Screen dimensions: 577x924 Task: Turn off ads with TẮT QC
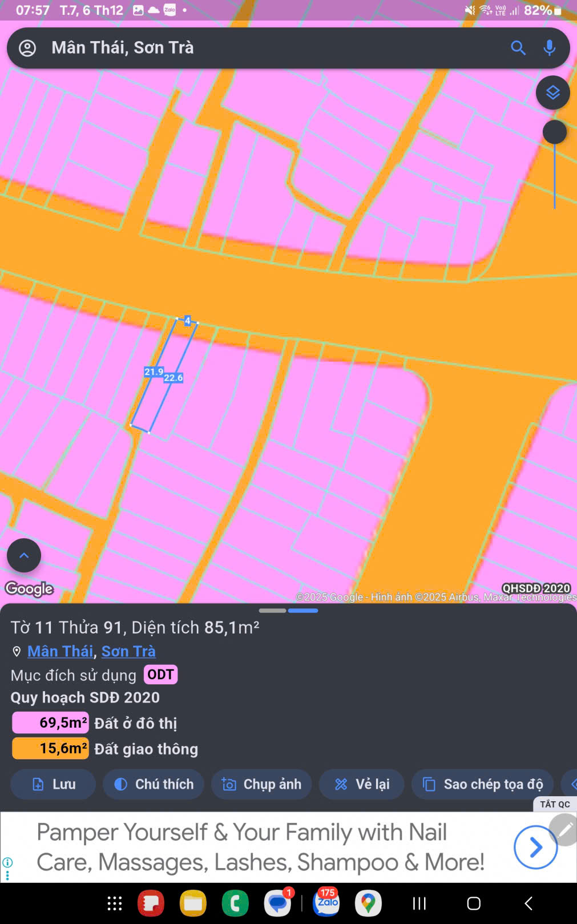point(555,804)
